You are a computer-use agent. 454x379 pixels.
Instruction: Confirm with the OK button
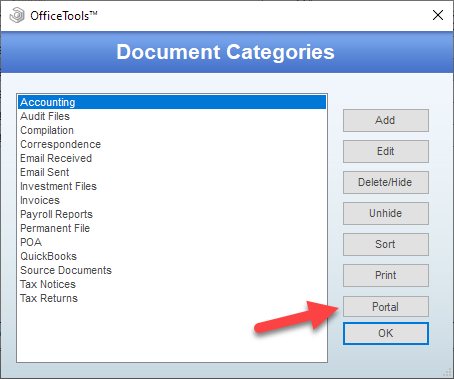(x=386, y=333)
